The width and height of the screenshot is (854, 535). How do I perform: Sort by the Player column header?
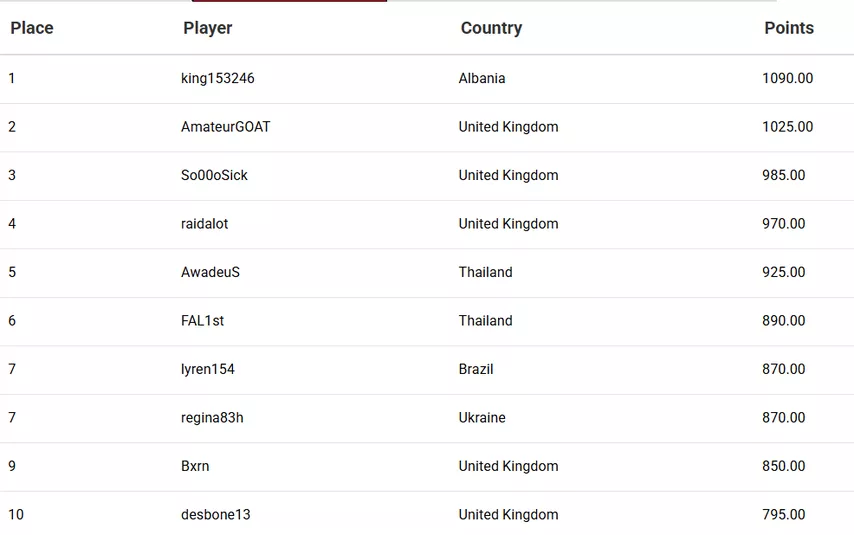[208, 28]
